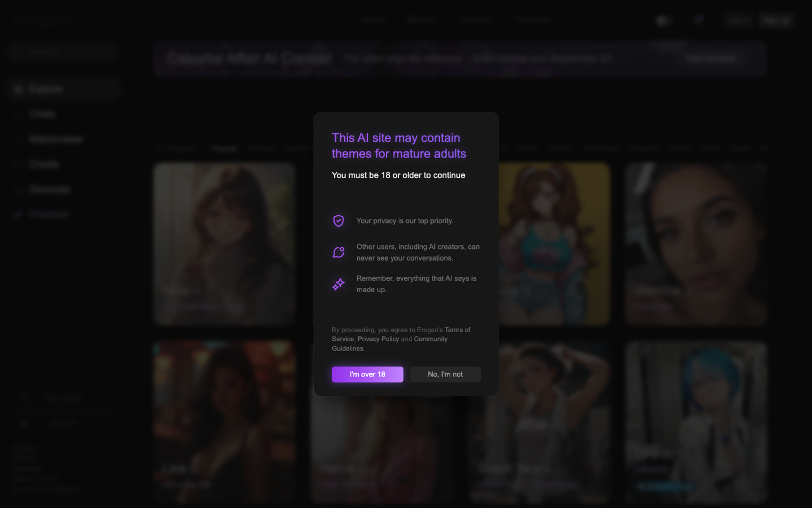Screen dimensions: 812x508
Task: Open the Community Guidelines link
Action: pos(390,343)
